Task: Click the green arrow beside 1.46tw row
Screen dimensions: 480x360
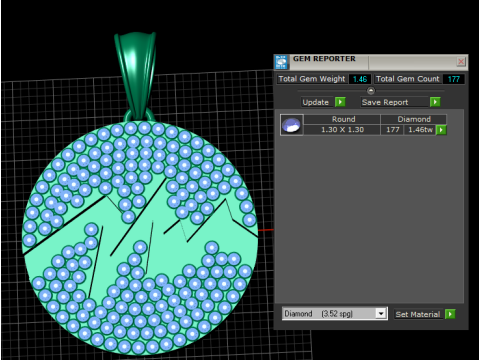Action: [441, 130]
